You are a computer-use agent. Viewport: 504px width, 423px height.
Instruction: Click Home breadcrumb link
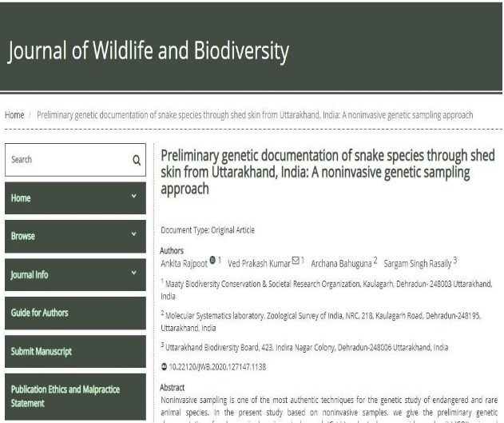(14, 115)
